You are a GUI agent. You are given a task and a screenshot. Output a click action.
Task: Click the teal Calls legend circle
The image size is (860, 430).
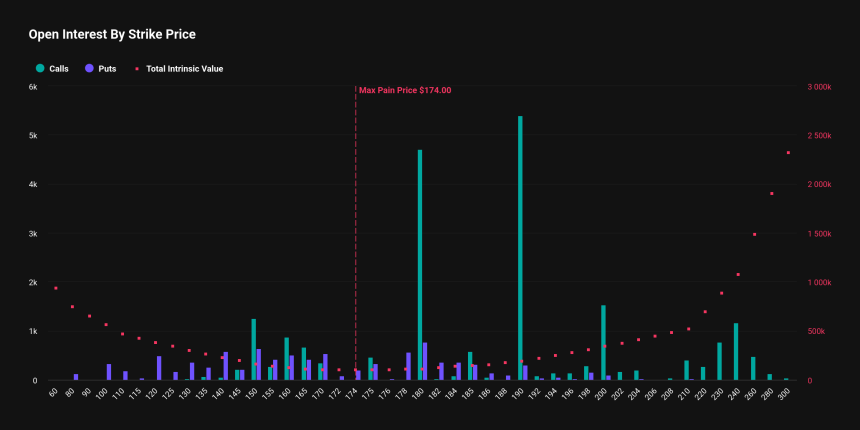tap(40, 69)
